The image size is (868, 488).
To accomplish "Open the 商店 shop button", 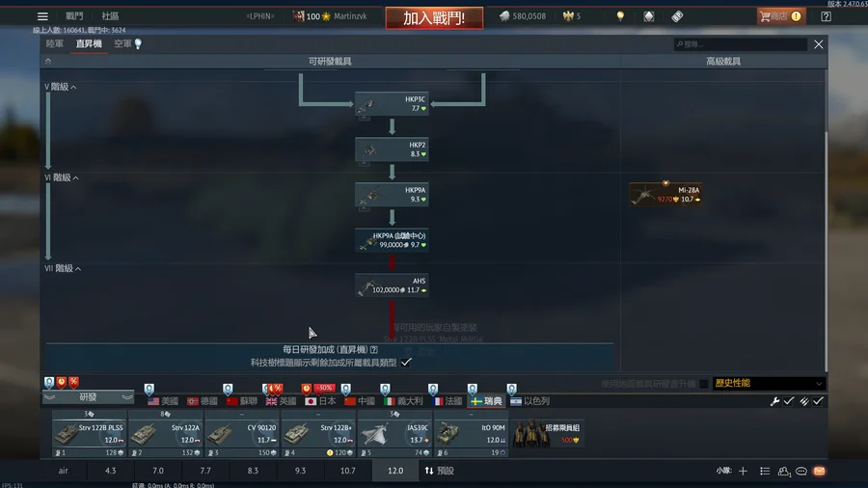I will pos(780,16).
